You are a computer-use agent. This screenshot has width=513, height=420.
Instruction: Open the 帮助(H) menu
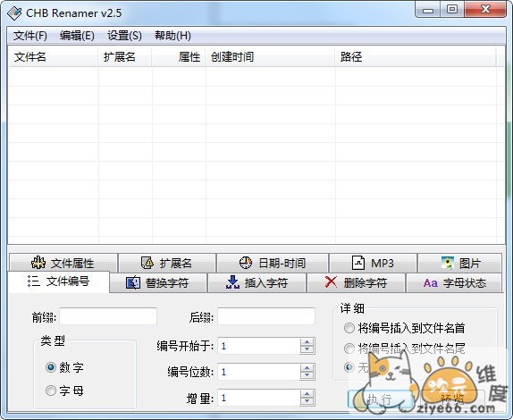click(x=172, y=36)
